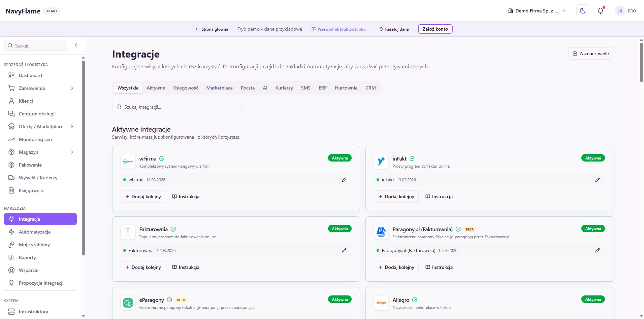Expand the Magazyn submenu
This screenshot has width=644, height=319.
tap(72, 152)
